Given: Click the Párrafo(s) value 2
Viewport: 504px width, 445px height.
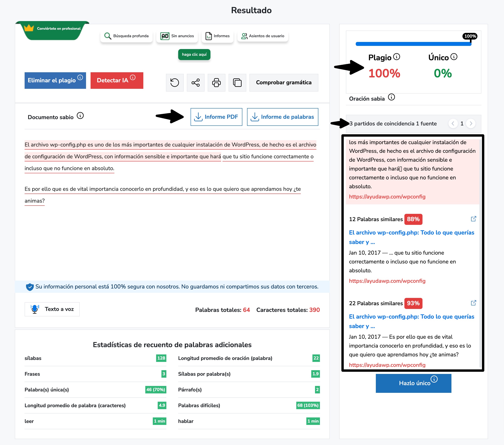Looking at the screenshot, I should coord(317,390).
